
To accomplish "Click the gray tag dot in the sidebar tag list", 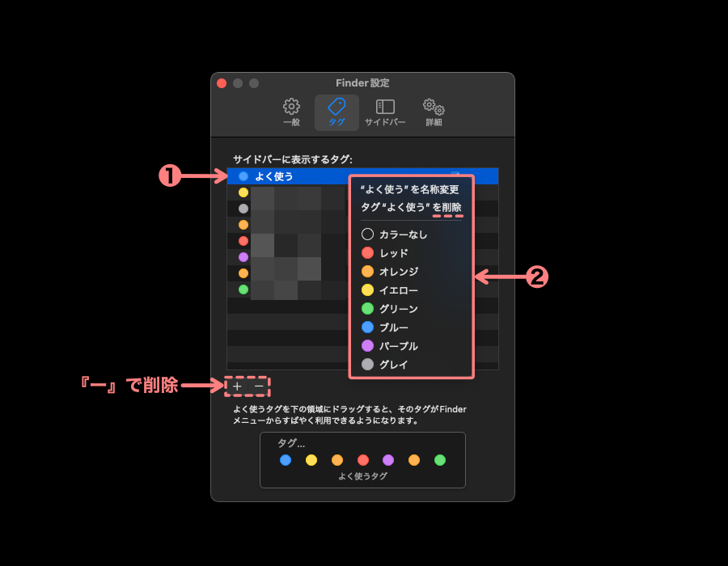I will [243, 209].
